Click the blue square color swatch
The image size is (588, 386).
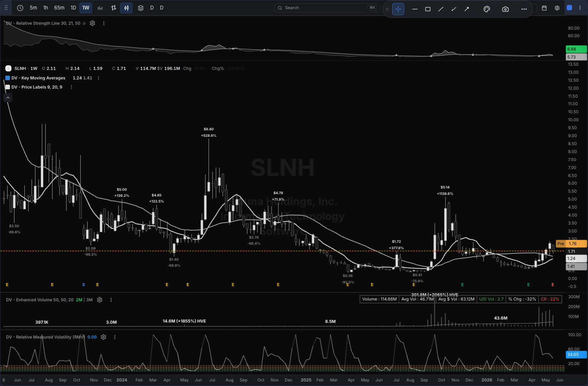tap(569, 8)
